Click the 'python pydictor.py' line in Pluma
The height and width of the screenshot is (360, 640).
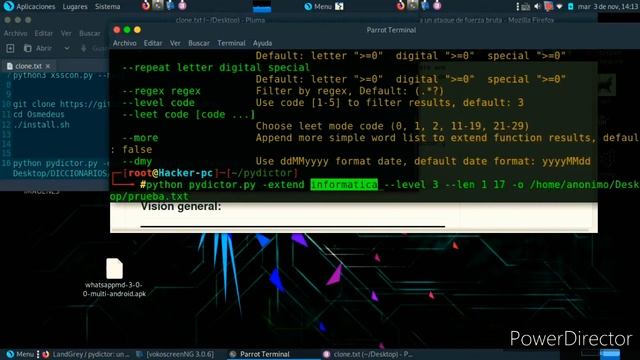61,163
